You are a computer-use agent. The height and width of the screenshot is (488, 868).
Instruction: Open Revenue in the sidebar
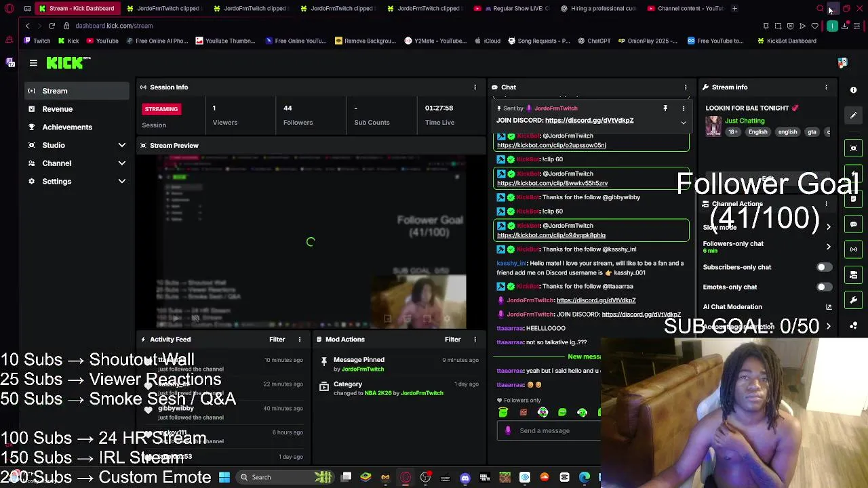point(76,109)
